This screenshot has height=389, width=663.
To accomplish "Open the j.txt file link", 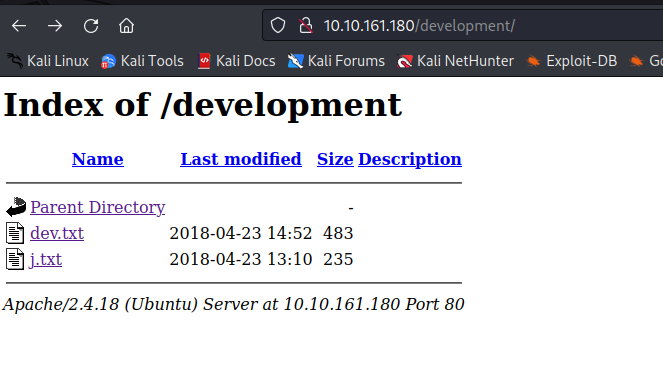I will pyautogui.click(x=46, y=259).
